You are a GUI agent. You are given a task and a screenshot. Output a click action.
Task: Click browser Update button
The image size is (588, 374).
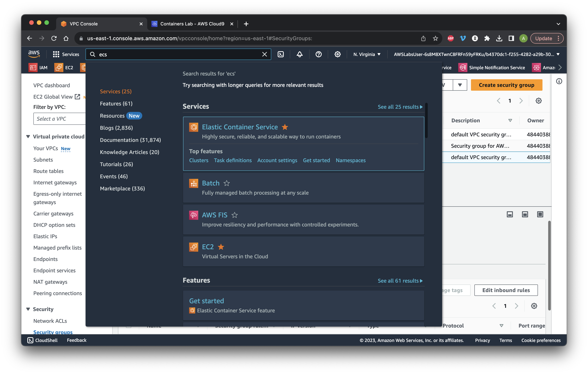tap(547, 38)
